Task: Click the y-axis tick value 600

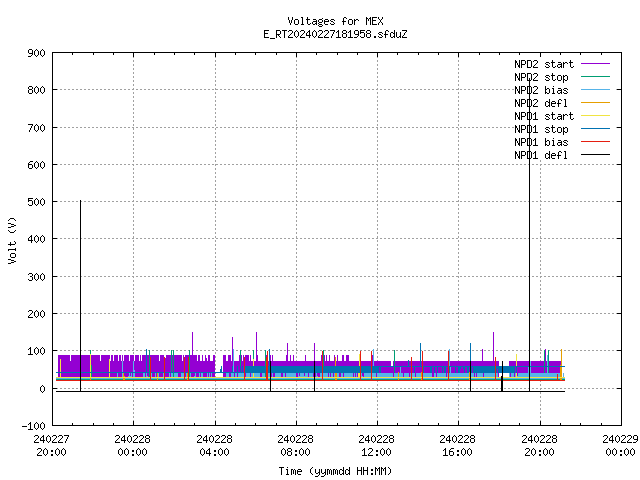Action: (x=36, y=165)
